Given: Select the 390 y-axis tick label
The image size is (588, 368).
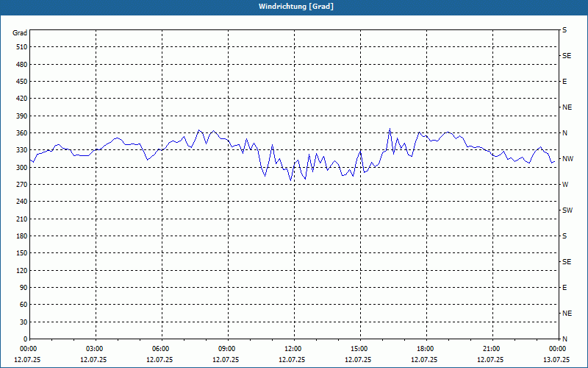Looking at the screenshot, I should tap(22, 116).
